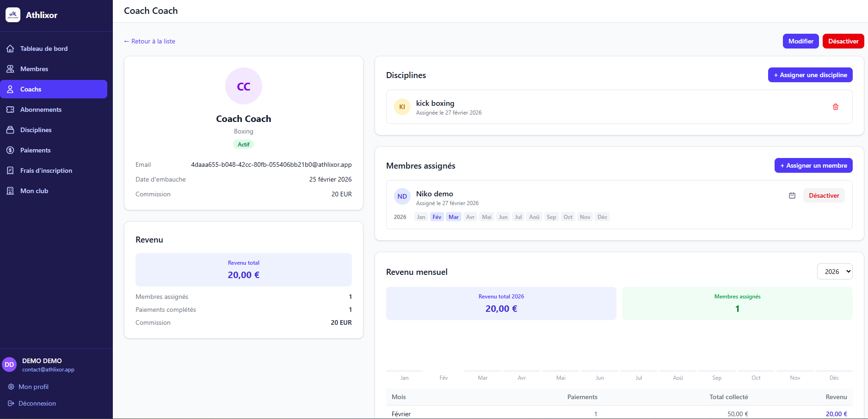Toggle the Avr month chip

point(470,217)
